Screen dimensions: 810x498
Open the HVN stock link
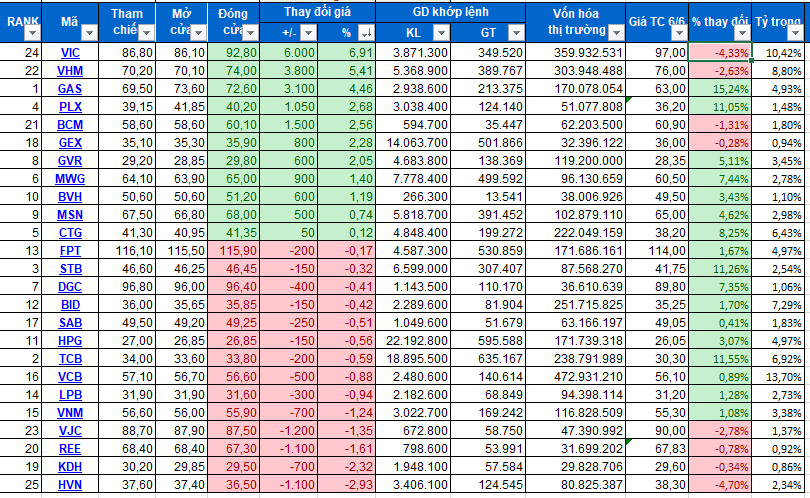click(70, 485)
